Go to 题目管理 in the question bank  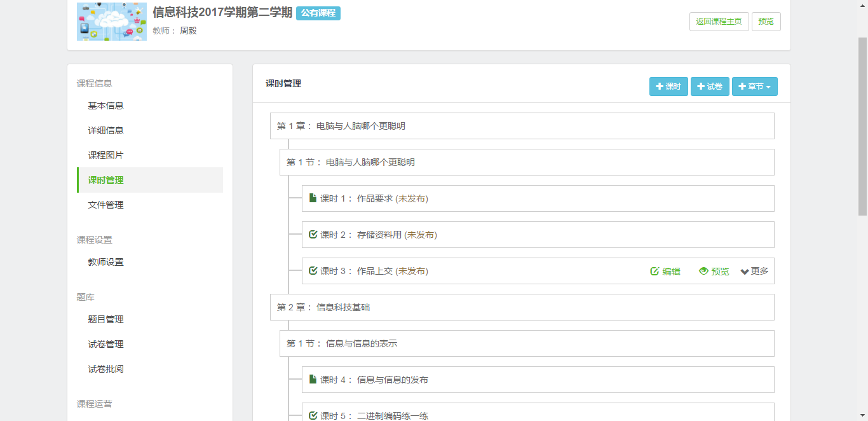[105, 319]
